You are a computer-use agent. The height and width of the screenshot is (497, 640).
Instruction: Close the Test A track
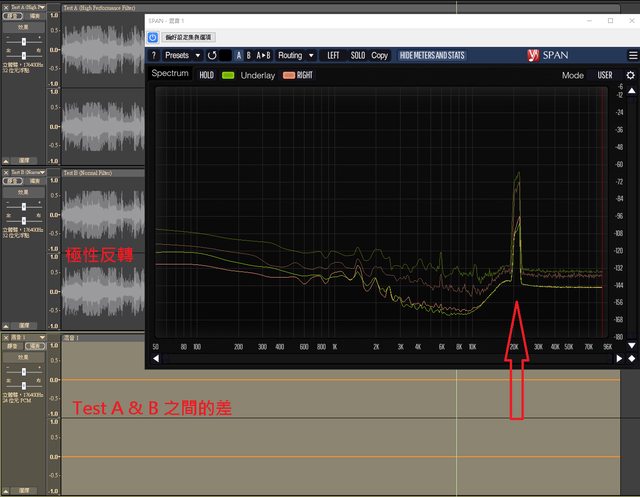(x=6, y=7)
